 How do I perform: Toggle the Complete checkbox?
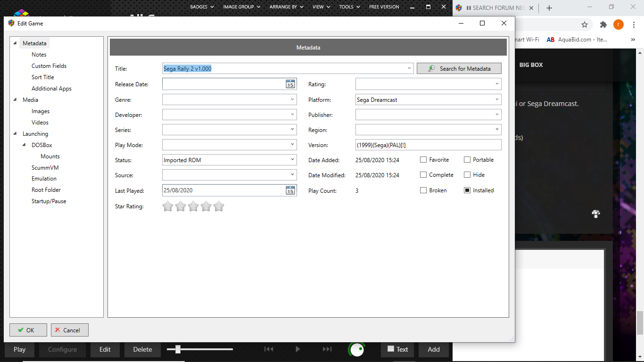(423, 175)
